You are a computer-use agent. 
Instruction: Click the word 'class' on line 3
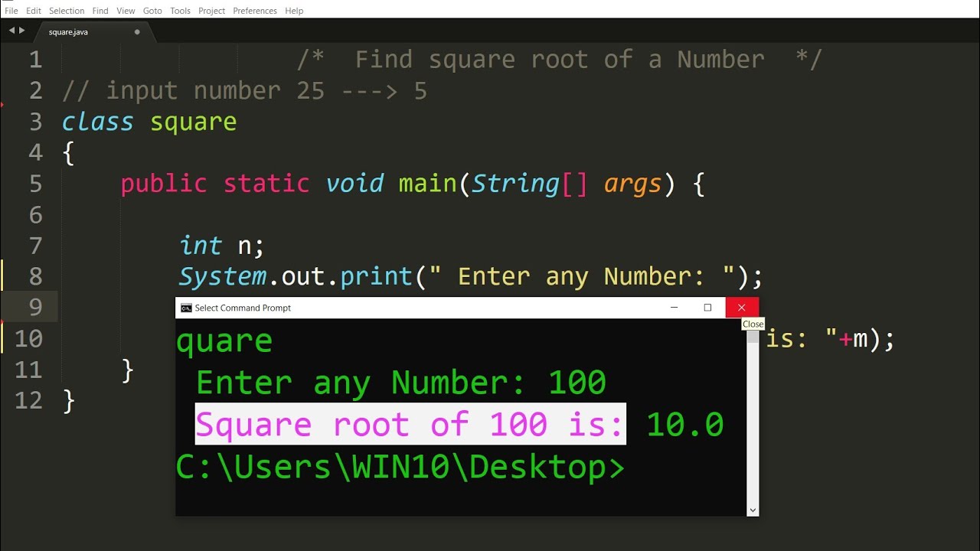pos(97,122)
